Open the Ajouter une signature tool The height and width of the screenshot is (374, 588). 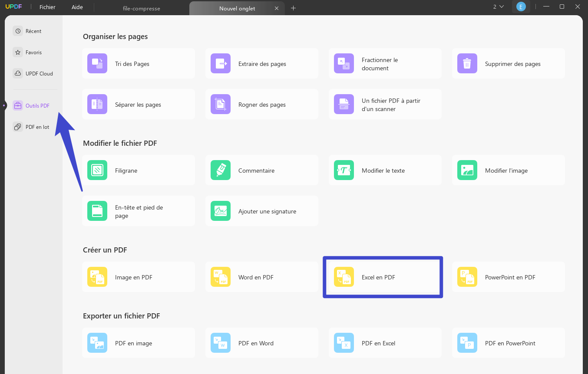coord(262,211)
